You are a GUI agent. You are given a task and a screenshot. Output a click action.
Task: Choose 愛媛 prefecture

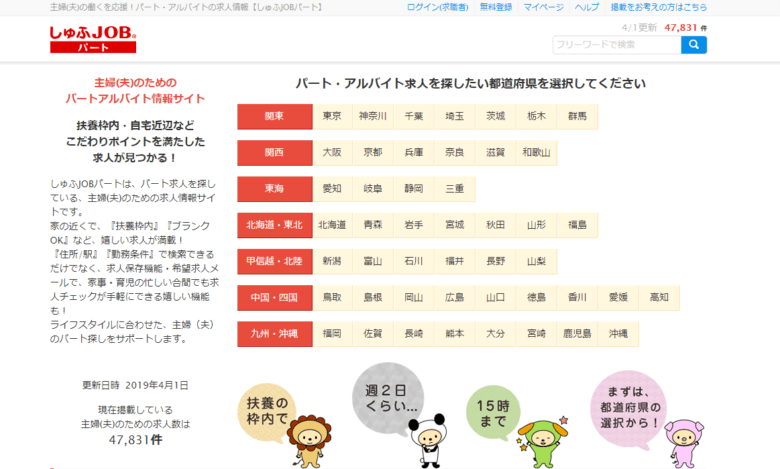pos(618,298)
